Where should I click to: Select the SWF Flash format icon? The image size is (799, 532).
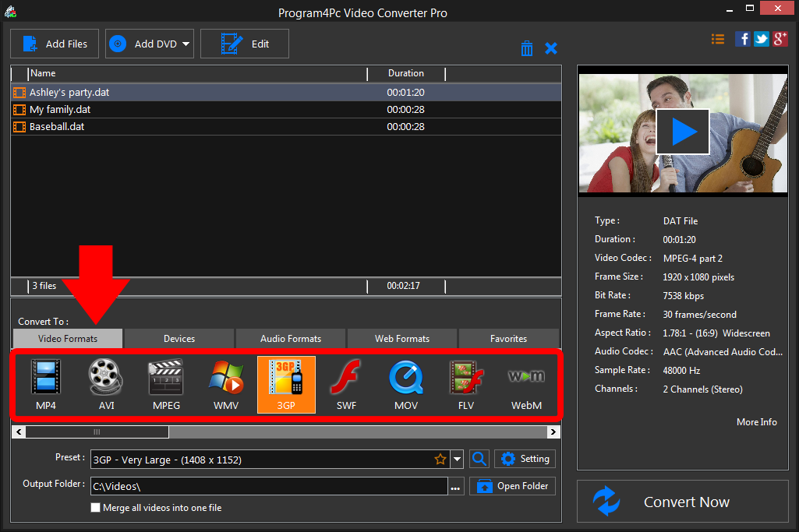click(x=346, y=383)
